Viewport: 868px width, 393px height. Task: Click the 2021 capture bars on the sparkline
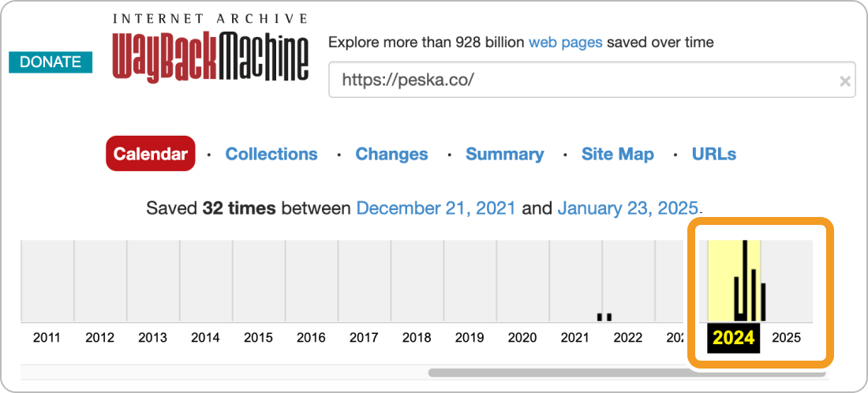[604, 316]
